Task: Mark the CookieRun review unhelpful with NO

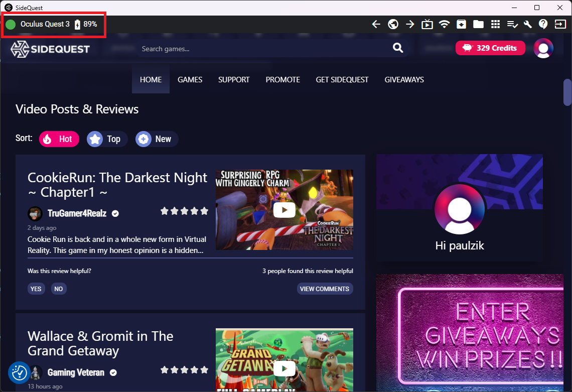Action: (58, 289)
